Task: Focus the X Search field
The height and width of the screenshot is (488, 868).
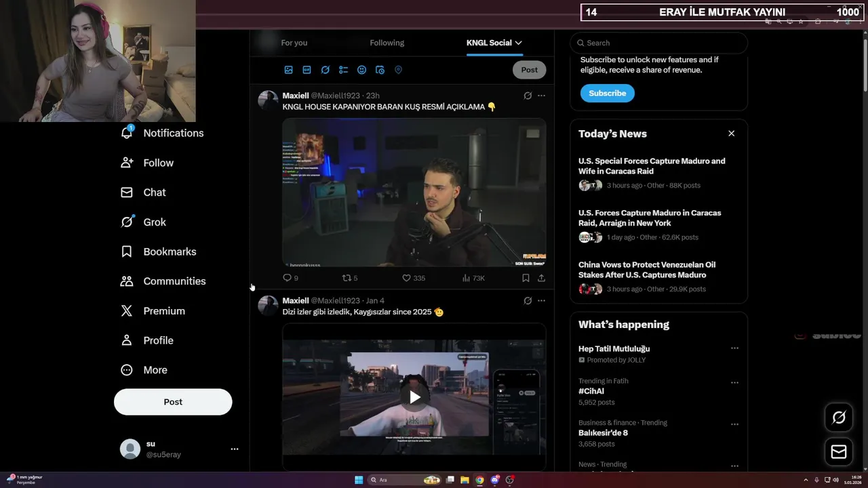Action: coord(659,43)
